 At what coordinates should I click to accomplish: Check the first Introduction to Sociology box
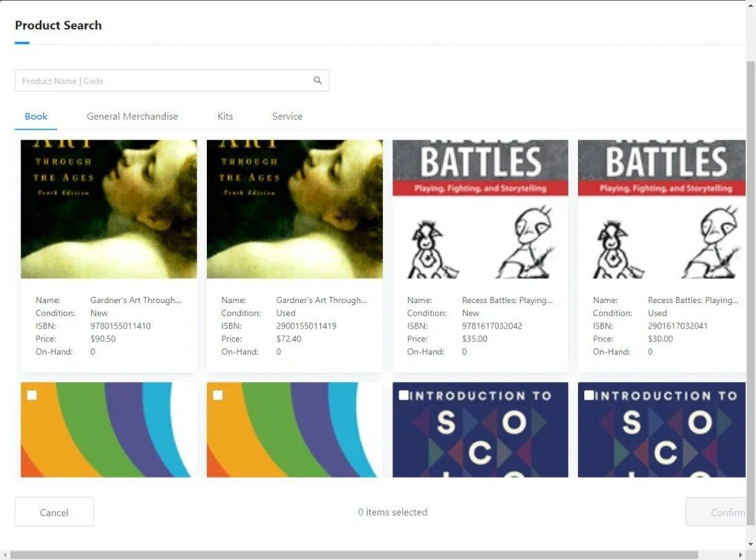pyautogui.click(x=403, y=395)
